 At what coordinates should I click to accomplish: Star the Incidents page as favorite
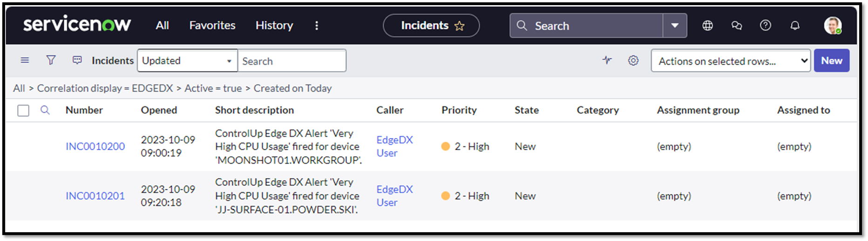[459, 26]
